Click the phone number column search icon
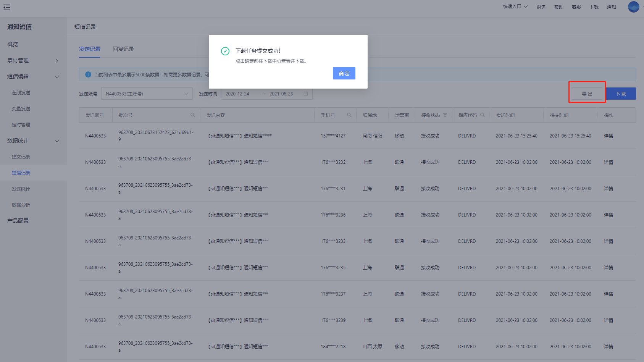 (349, 115)
